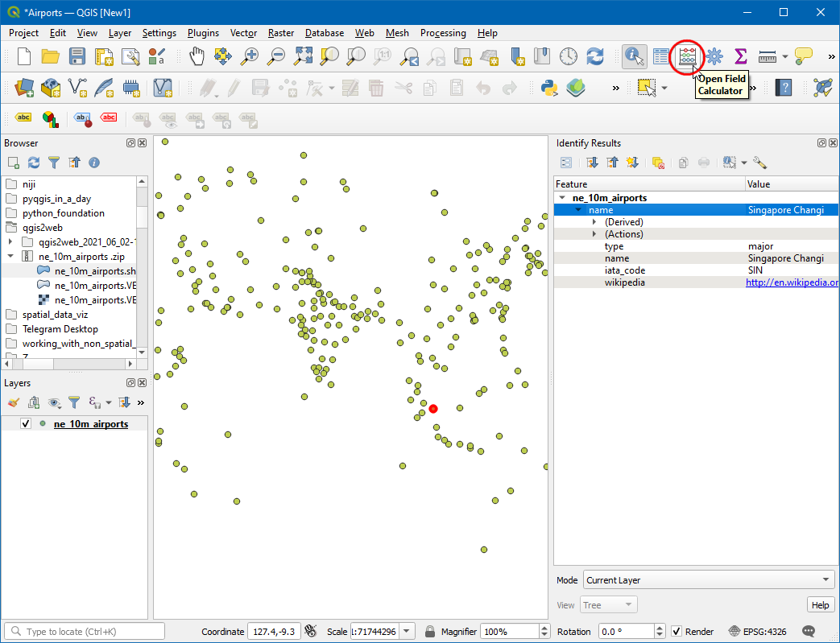Open Identify Results settings wrench
Image resolution: width=840 pixels, height=643 pixels.
click(759, 163)
